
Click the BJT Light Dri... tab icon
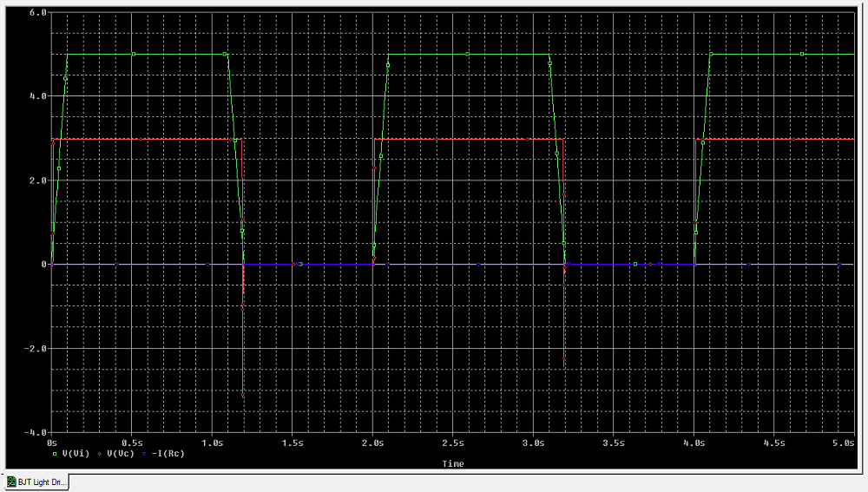[x=11, y=482]
